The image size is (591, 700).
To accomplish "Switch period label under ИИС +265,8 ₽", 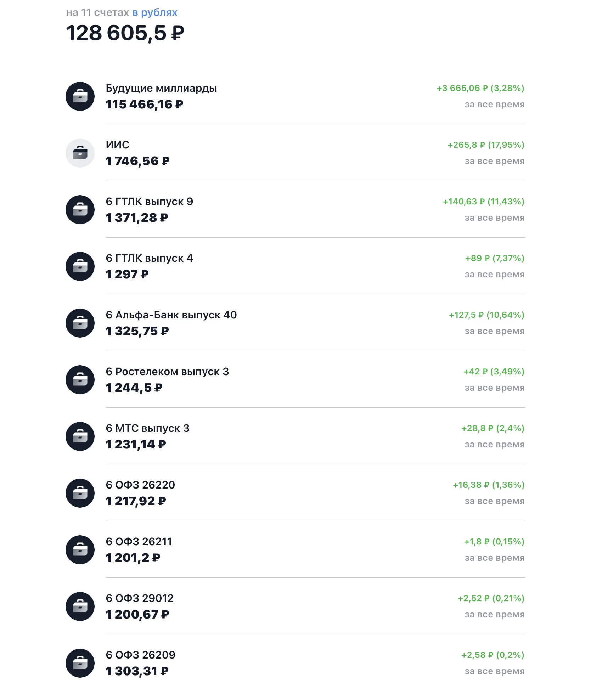I will pos(494,161).
